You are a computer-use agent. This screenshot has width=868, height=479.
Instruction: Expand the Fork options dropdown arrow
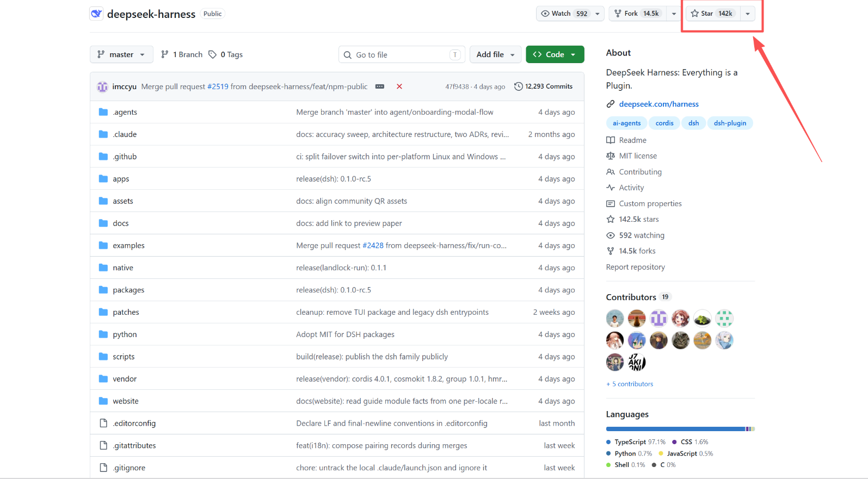(x=674, y=14)
